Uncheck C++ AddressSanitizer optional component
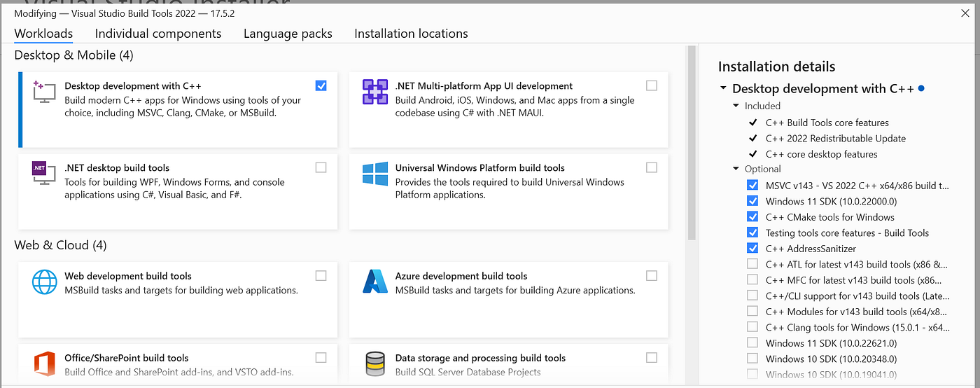This screenshot has height=388, width=980. point(752,248)
